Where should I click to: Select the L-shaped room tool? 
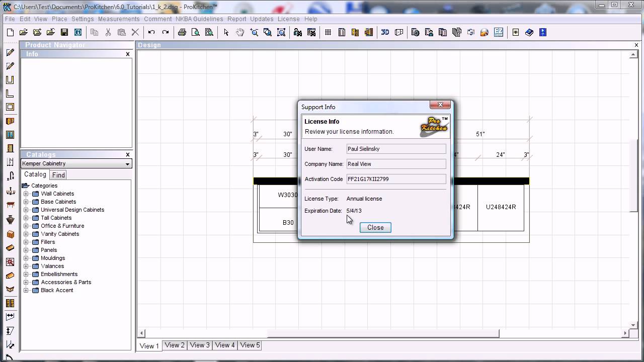pyautogui.click(x=10, y=94)
